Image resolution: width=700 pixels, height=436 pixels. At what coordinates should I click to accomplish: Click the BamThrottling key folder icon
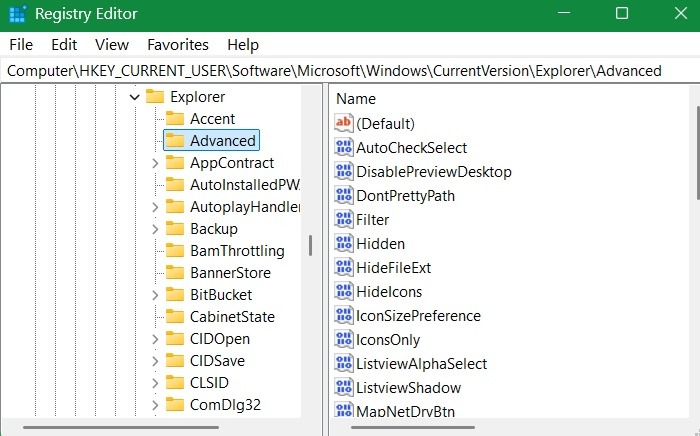(x=175, y=250)
